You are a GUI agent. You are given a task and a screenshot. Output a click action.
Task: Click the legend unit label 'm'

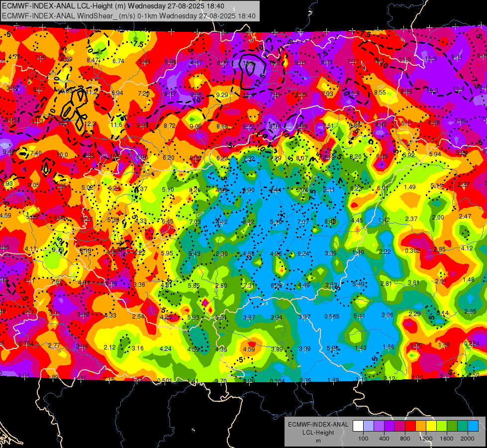318,441
